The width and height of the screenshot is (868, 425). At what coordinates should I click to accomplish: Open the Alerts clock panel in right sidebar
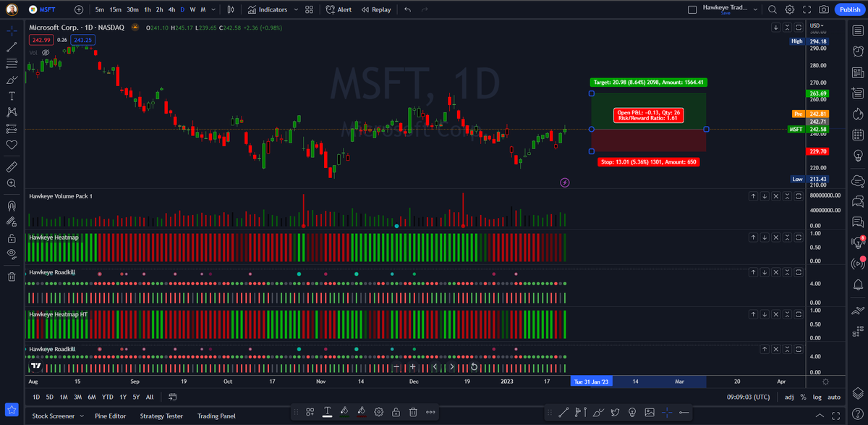tap(858, 52)
